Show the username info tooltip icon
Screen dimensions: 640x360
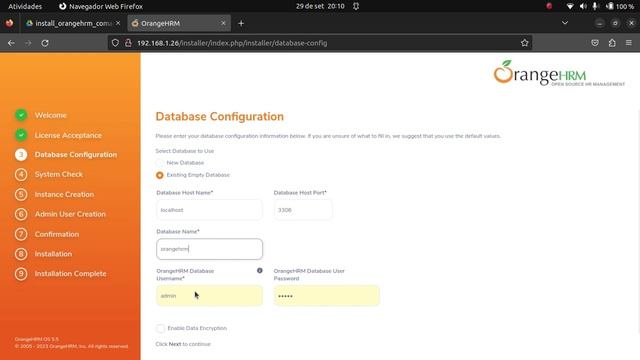click(260, 271)
